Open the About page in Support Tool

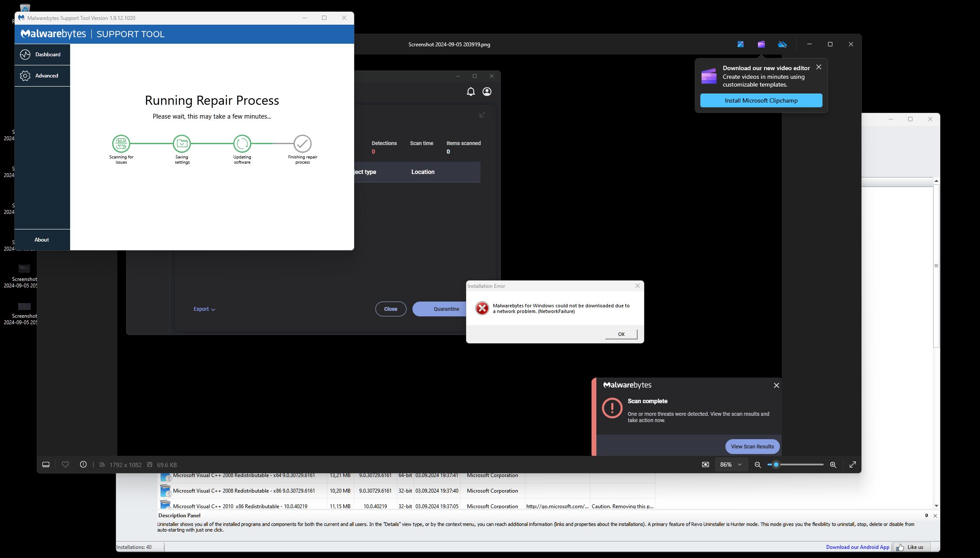[42, 240]
